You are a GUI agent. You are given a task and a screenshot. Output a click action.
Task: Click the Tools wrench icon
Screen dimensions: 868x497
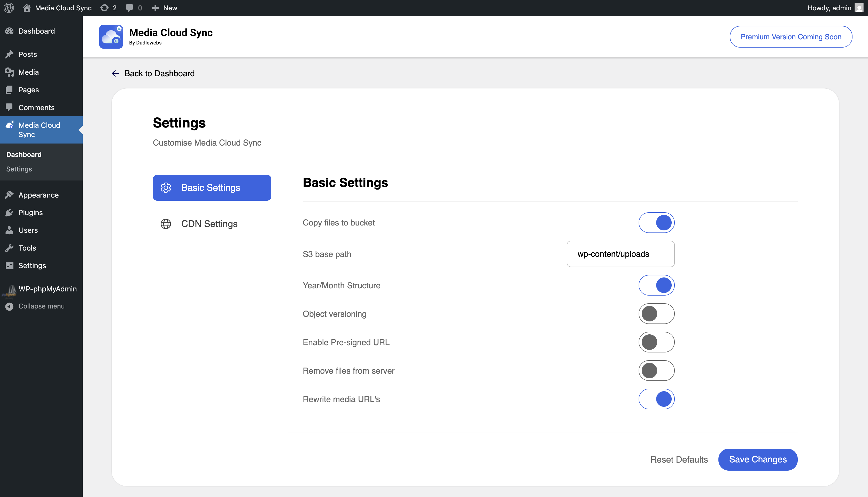[x=9, y=248]
